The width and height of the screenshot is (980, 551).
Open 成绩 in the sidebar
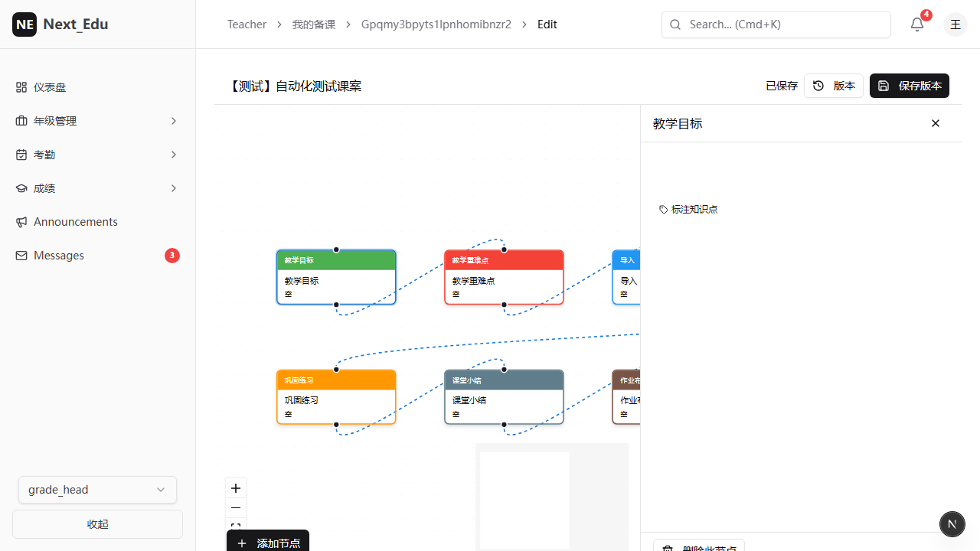click(97, 188)
